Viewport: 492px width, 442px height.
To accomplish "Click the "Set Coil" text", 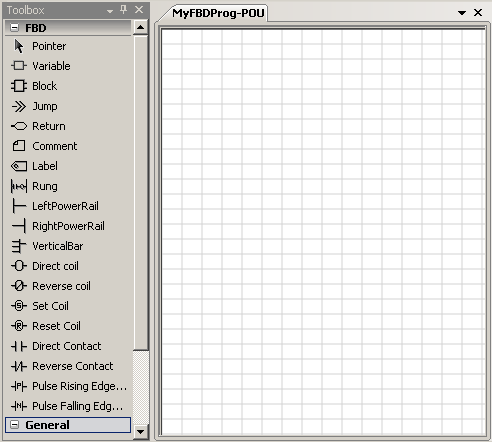I will click(x=50, y=306).
